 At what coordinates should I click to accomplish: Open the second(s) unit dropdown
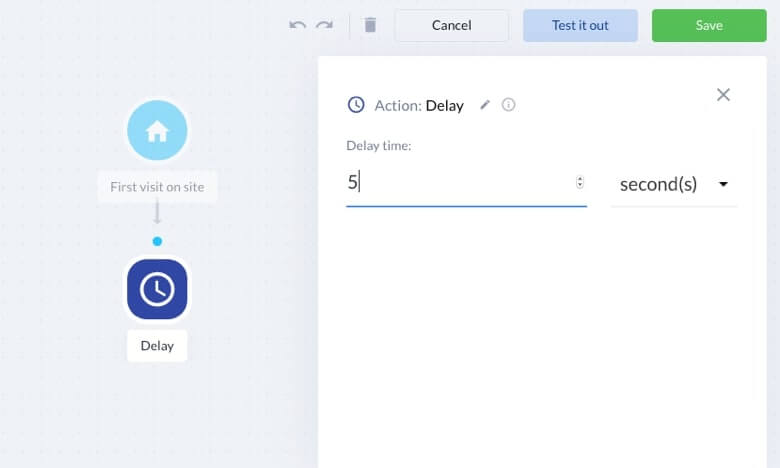point(674,185)
